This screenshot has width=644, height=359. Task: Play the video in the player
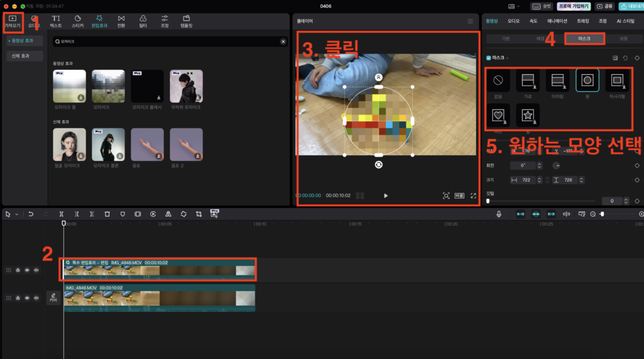[x=386, y=196]
